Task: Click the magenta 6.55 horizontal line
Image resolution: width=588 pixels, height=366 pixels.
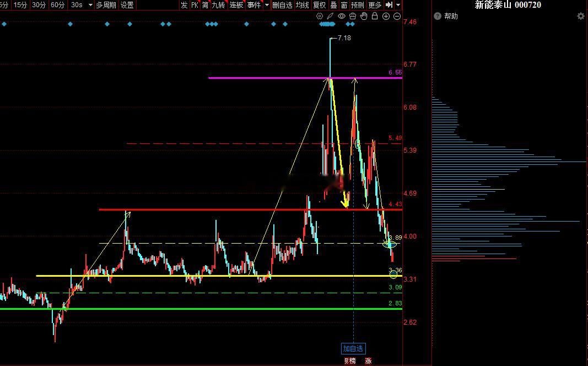Action: coord(305,78)
